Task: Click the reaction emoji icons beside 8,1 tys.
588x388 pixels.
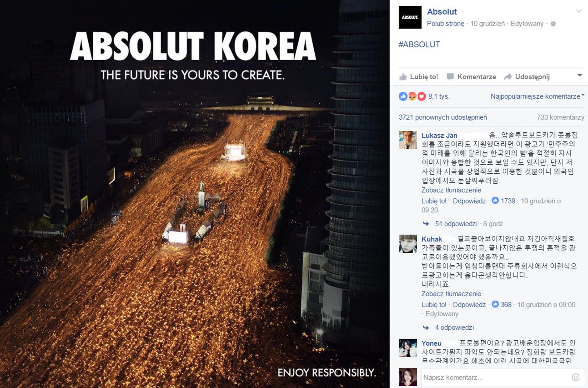Action: pos(412,96)
